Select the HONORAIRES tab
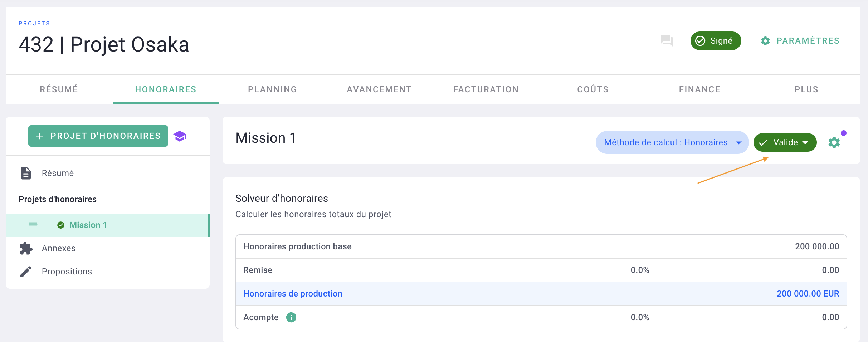 point(166,89)
